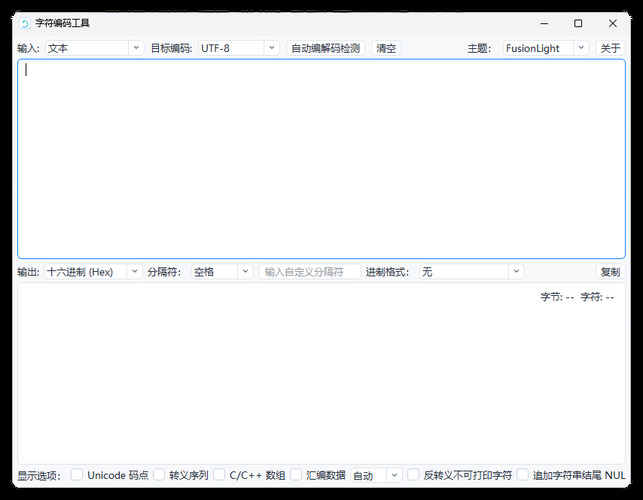Toggle 反转义不可打印字符 checkbox
Image resolution: width=643 pixels, height=500 pixels.
(x=413, y=475)
